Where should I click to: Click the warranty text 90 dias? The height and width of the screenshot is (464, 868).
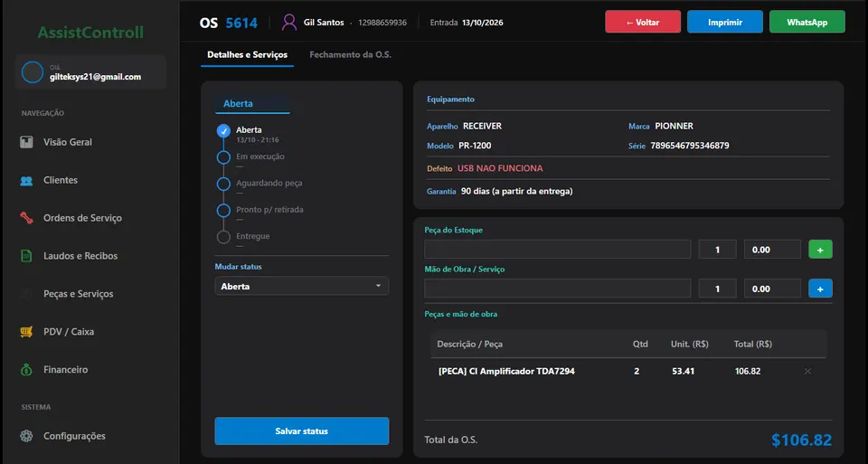point(516,191)
